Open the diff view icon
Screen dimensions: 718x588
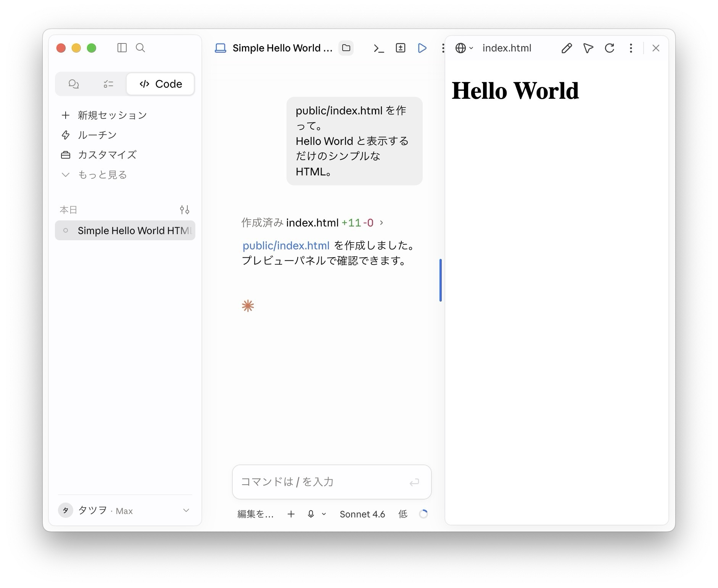pyautogui.click(x=401, y=48)
